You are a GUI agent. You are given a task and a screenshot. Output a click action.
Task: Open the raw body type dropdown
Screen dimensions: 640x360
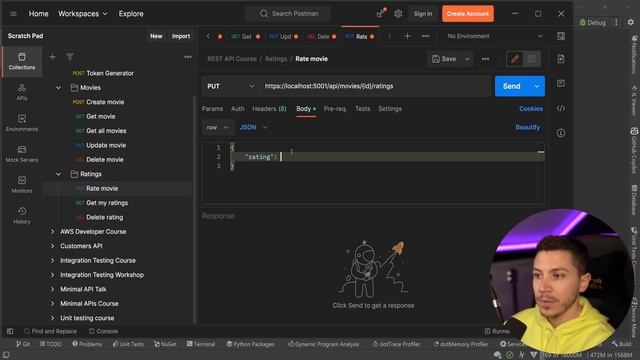[x=217, y=127]
